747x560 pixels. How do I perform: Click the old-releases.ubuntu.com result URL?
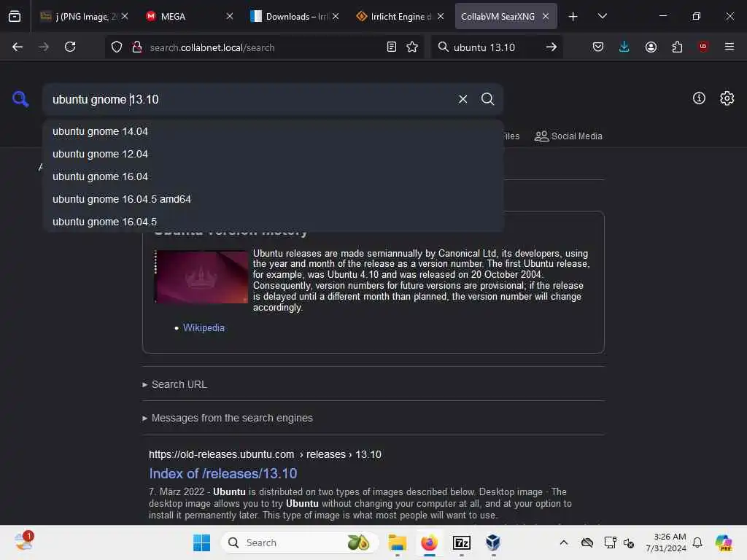click(x=264, y=454)
